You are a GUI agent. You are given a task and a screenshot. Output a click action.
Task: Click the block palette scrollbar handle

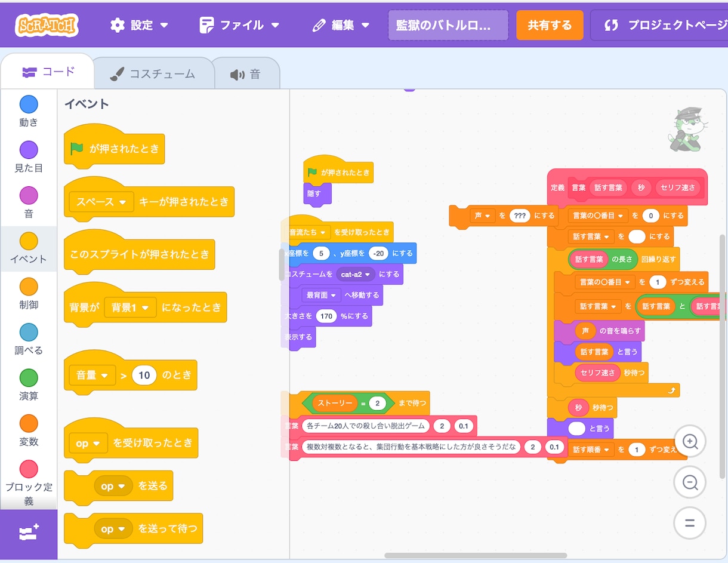coord(282,264)
